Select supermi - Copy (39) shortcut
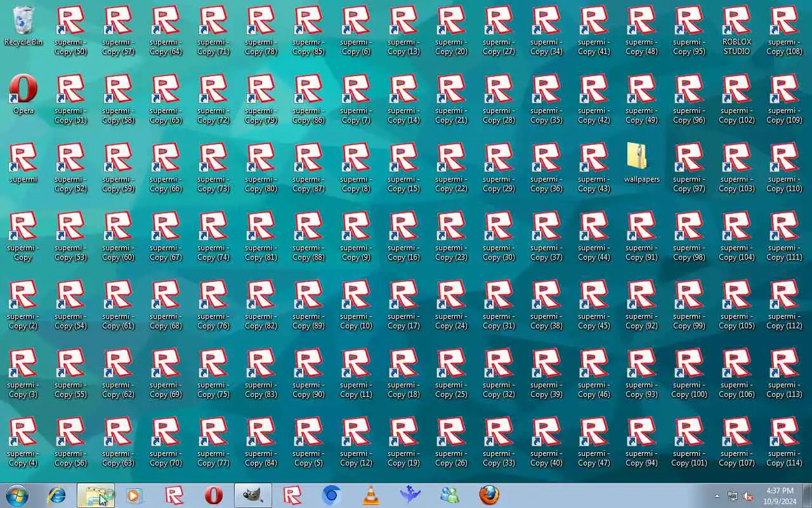812x508 pixels. pos(547,373)
